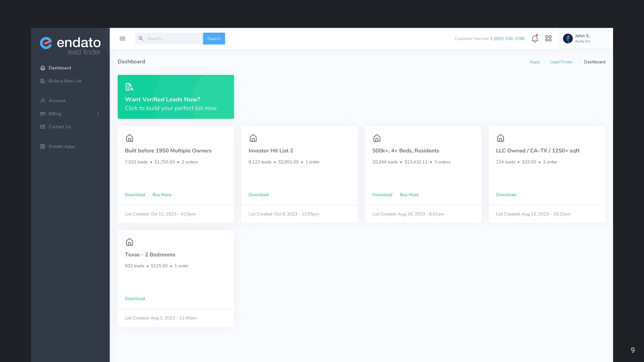This screenshot has height=362, width=644.
Task: Go to Account in sidebar
Action: [57, 101]
